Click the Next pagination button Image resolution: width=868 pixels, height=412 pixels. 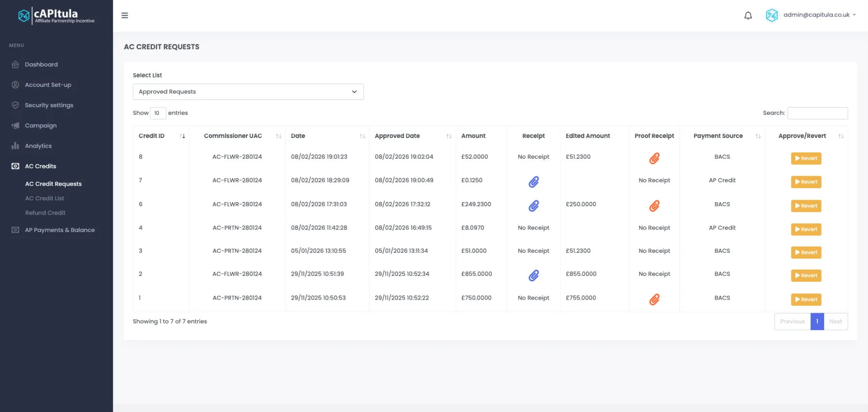click(836, 321)
